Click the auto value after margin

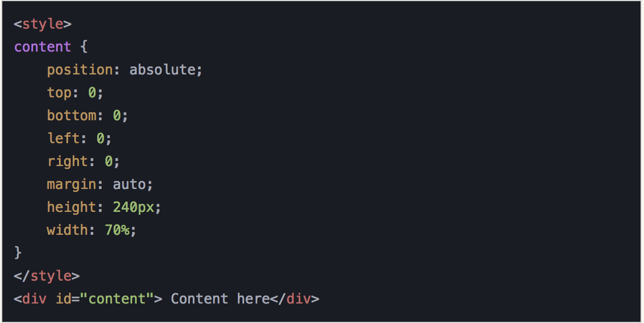point(129,184)
